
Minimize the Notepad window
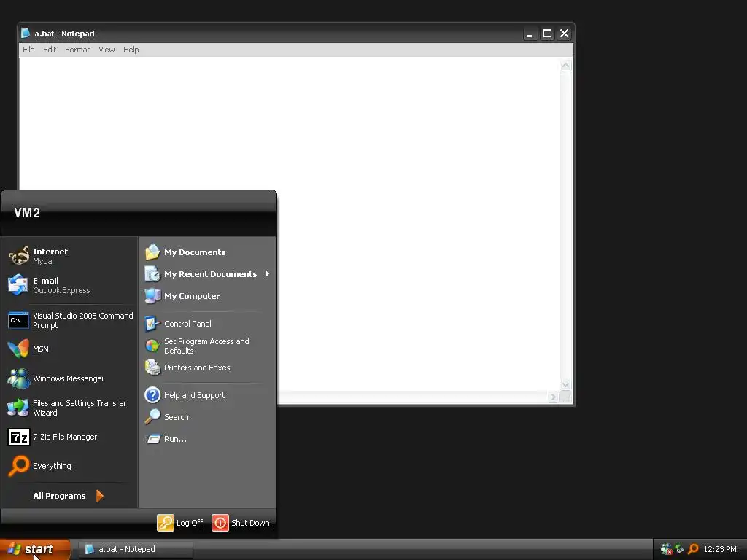[x=530, y=34]
